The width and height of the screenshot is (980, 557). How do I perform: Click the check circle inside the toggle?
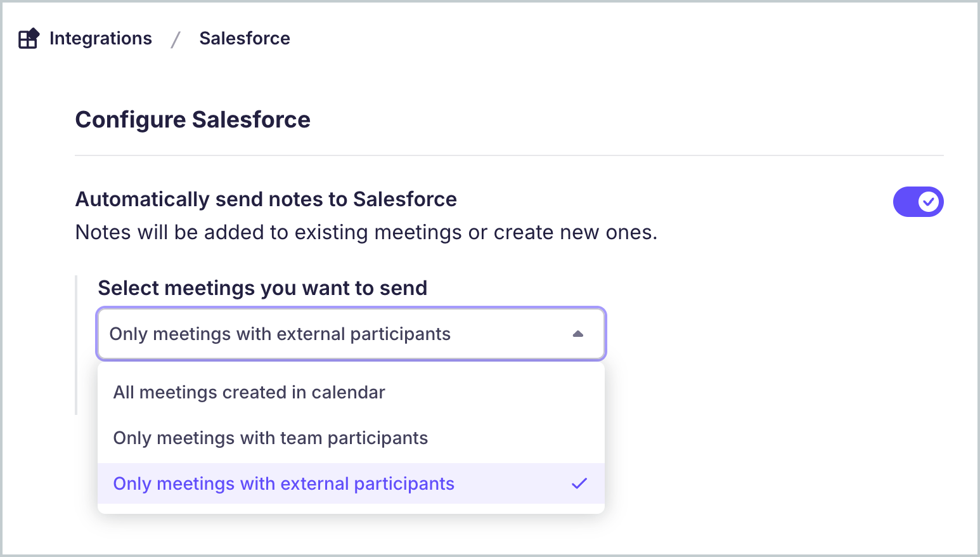(x=929, y=202)
